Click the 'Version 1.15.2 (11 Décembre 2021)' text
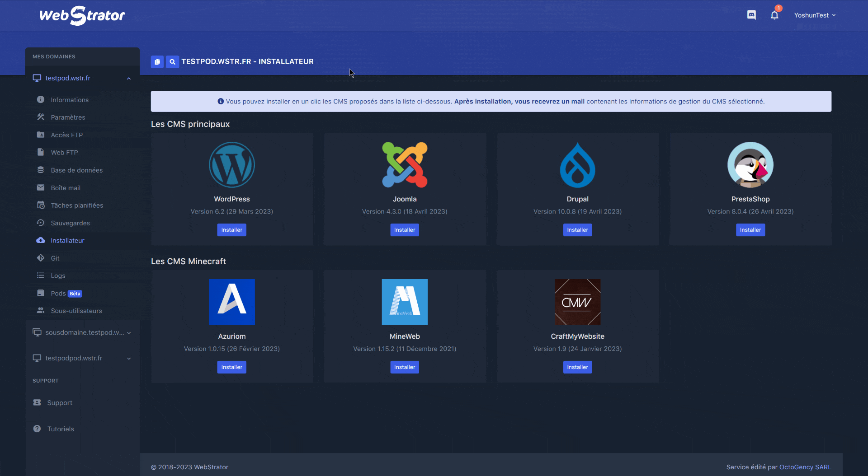 tap(405, 349)
